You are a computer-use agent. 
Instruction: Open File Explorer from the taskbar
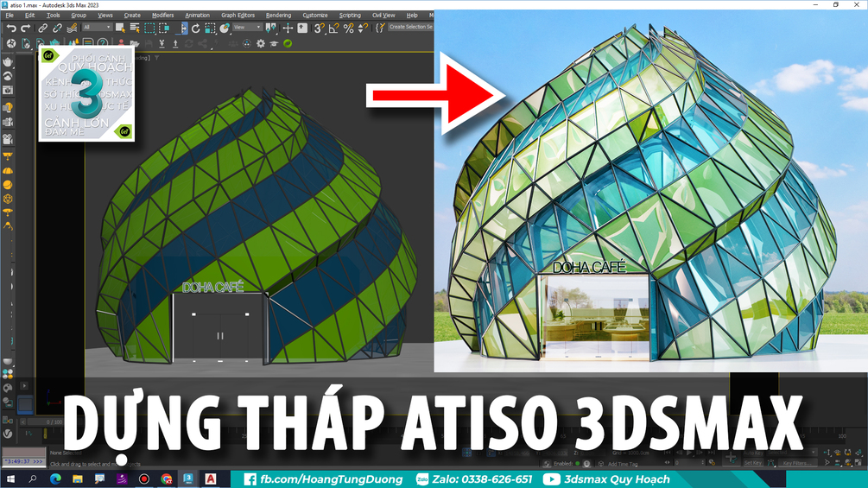78,479
